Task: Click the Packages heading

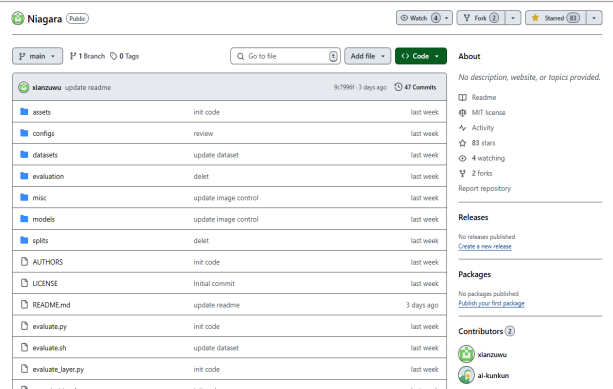Action: (475, 274)
